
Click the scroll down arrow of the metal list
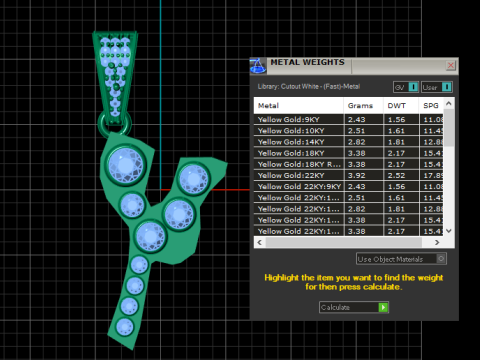449,231
